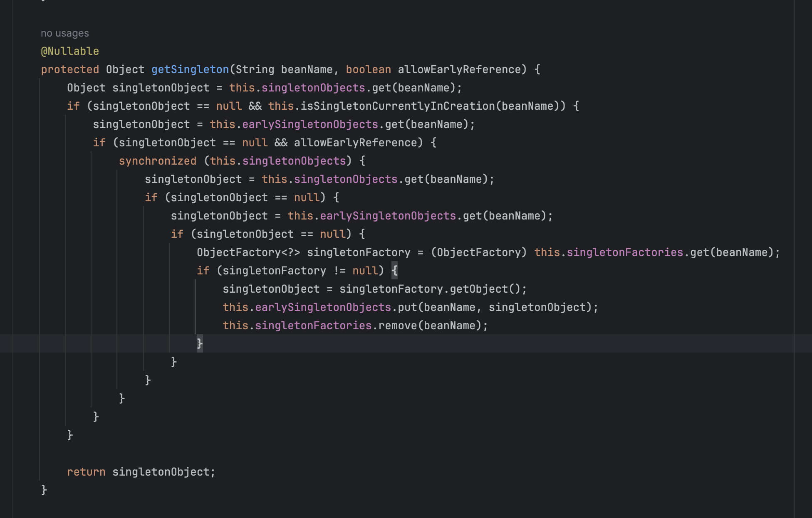Image resolution: width=812 pixels, height=518 pixels.
Task: Click the "String" type in the method parameters
Action: click(255, 69)
